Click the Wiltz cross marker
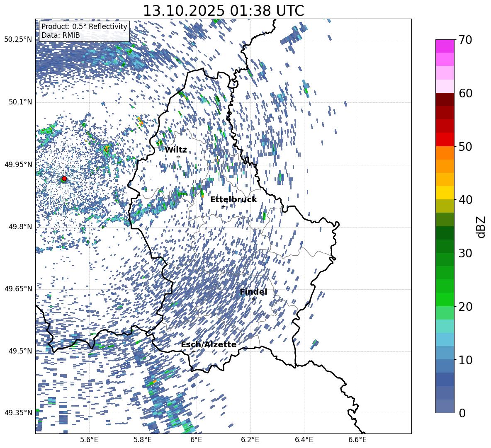The width and height of the screenshot is (491, 448). [x=178, y=157]
